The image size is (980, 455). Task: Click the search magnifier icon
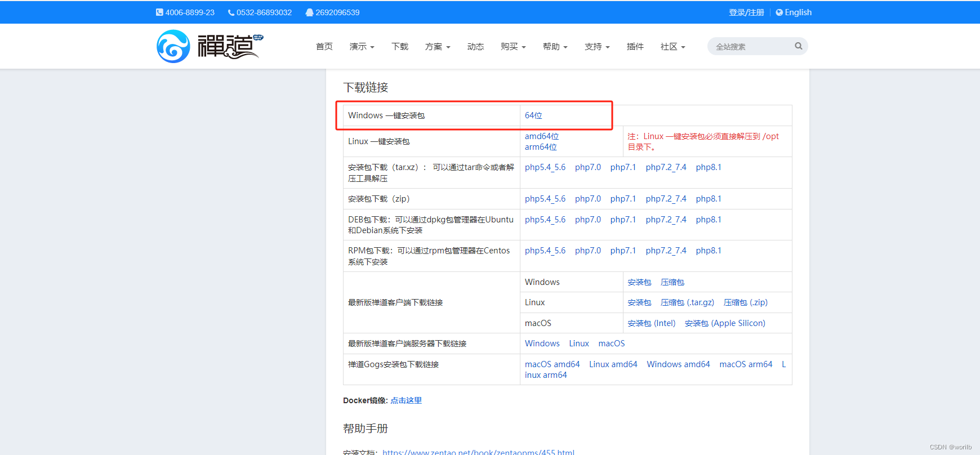tap(798, 46)
